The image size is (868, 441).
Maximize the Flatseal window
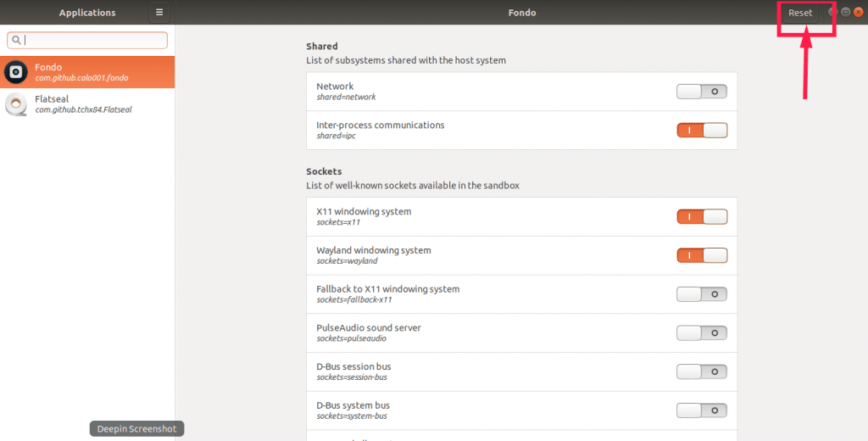pyautogui.click(x=845, y=12)
